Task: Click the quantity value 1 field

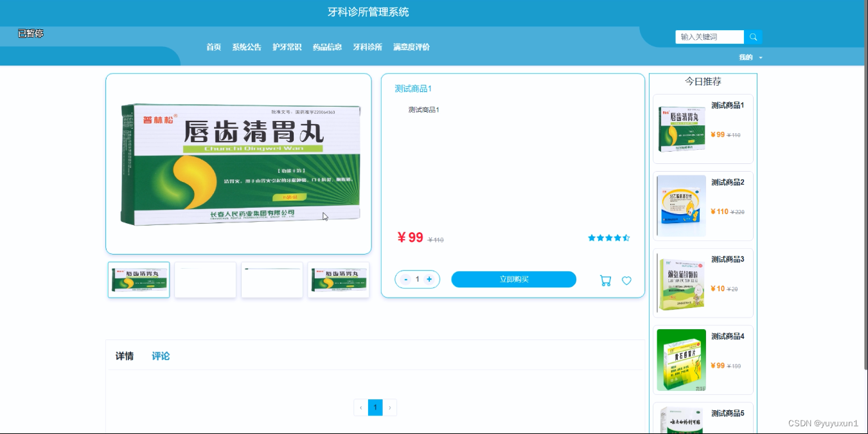Action: 418,279
